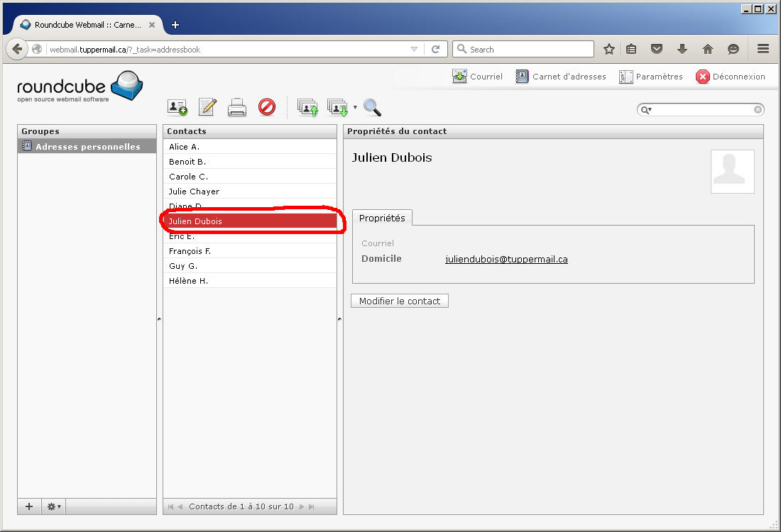Image resolution: width=781 pixels, height=532 pixels.
Task: Click the import contacts icon
Action: pos(307,108)
